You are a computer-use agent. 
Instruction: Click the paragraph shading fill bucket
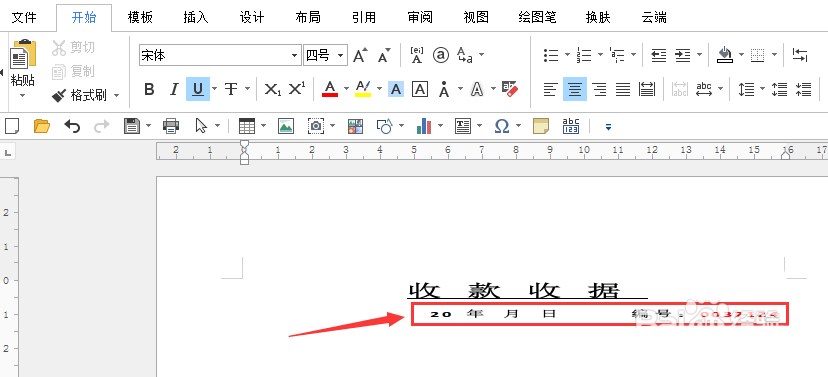pyautogui.click(x=725, y=55)
